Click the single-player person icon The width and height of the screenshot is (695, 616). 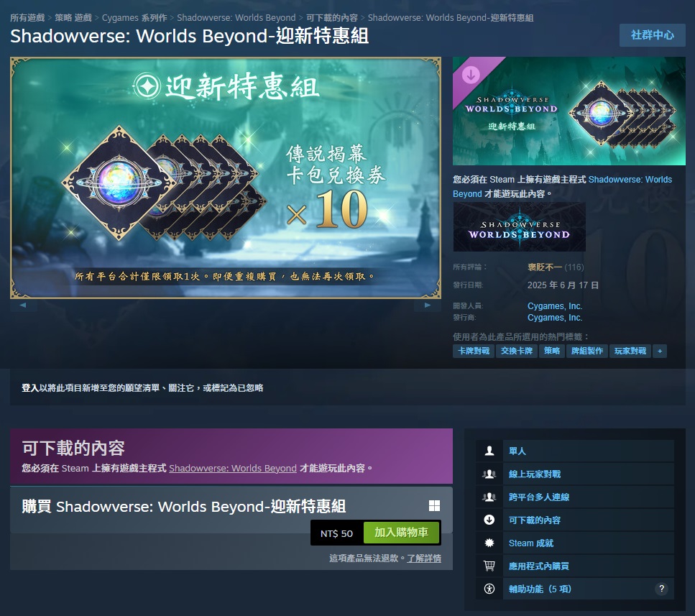(x=489, y=451)
